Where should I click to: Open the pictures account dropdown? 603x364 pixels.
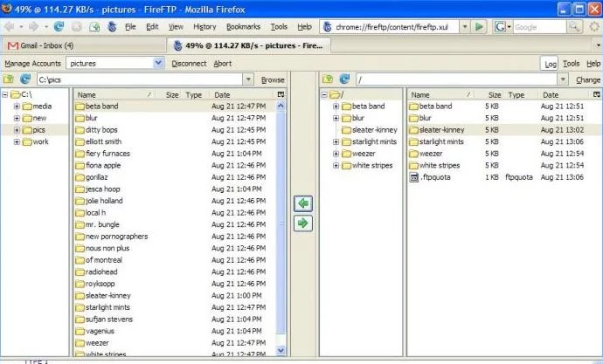[158, 63]
